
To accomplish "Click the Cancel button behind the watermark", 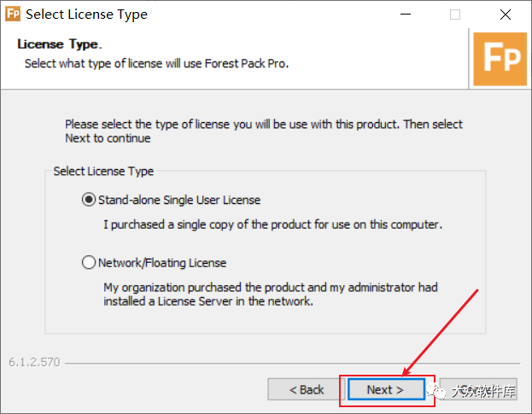I will [478, 389].
